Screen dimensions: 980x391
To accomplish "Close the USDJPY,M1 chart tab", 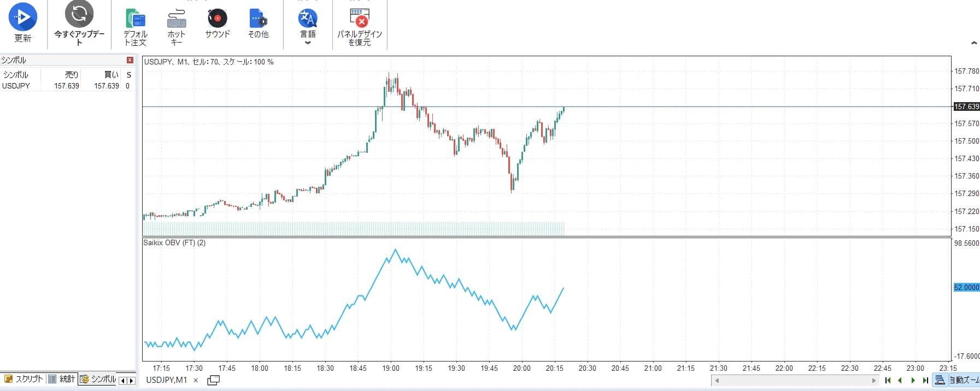I will pyautogui.click(x=196, y=381).
